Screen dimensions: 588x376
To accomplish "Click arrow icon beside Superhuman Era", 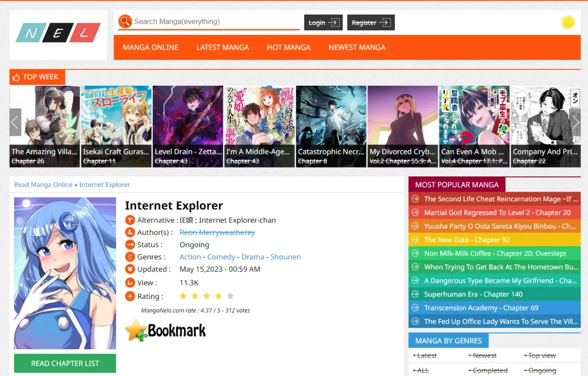I will click(416, 294).
